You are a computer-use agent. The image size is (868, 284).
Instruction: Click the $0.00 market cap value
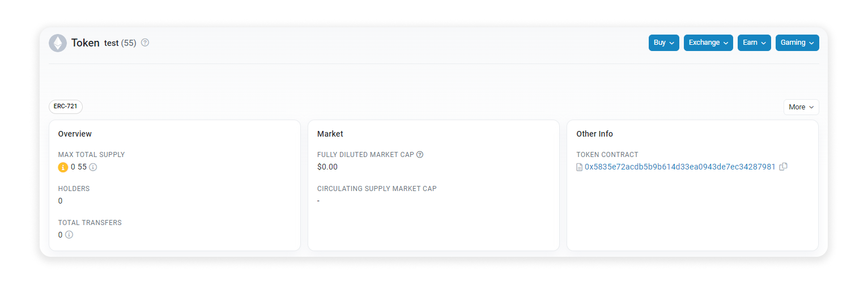tap(327, 167)
